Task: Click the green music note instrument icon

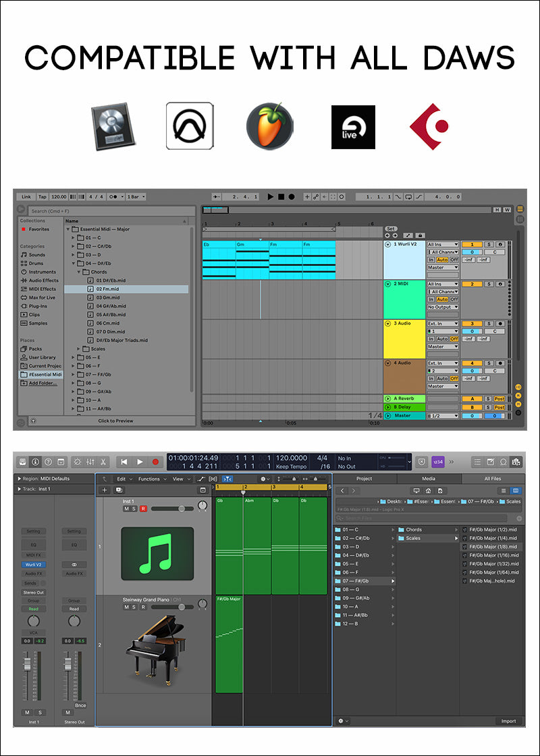Action: point(157,553)
